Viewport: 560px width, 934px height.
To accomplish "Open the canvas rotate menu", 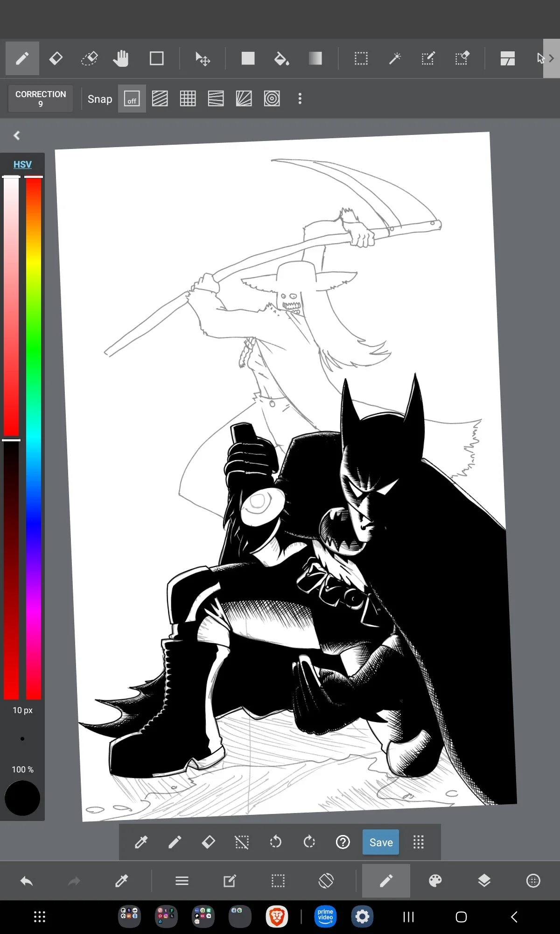I will (x=326, y=881).
